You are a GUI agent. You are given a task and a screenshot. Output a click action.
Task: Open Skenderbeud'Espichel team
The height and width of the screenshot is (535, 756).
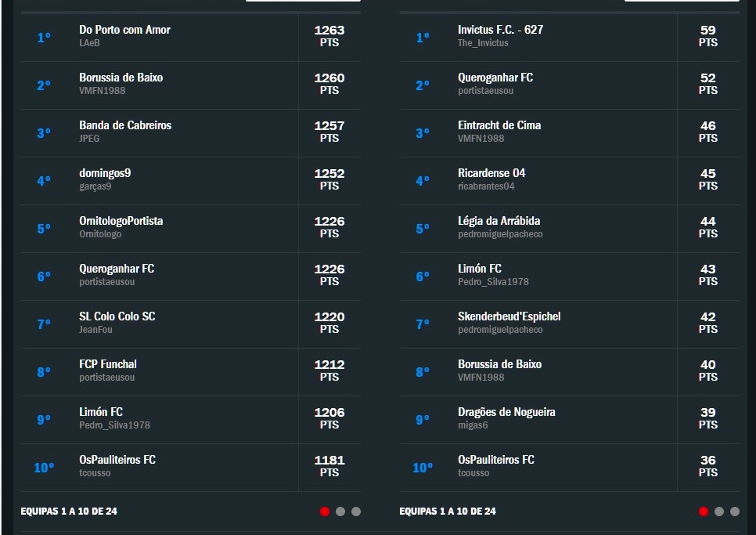click(509, 316)
